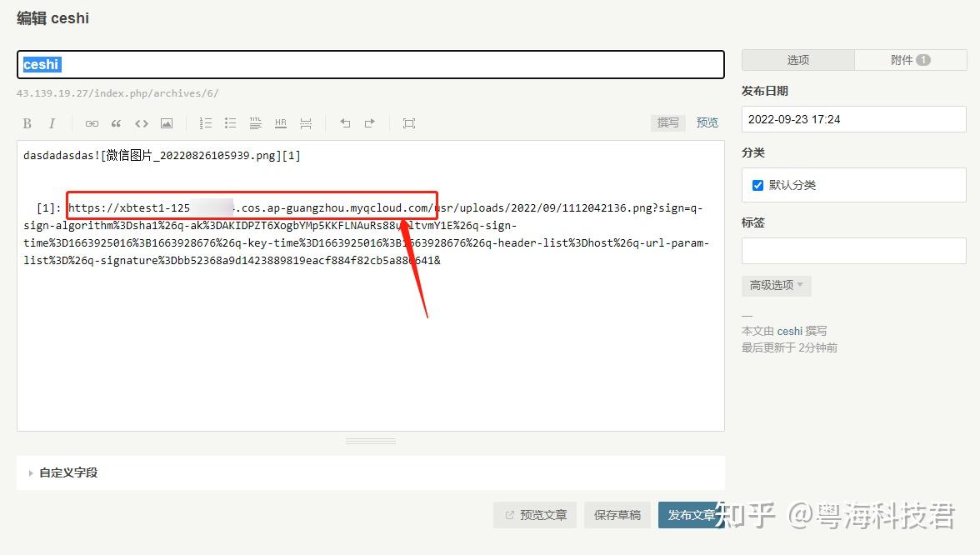Publish the post with 发布文章
Image resolution: width=980 pixels, height=555 pixels.
(x=692, y=515)
